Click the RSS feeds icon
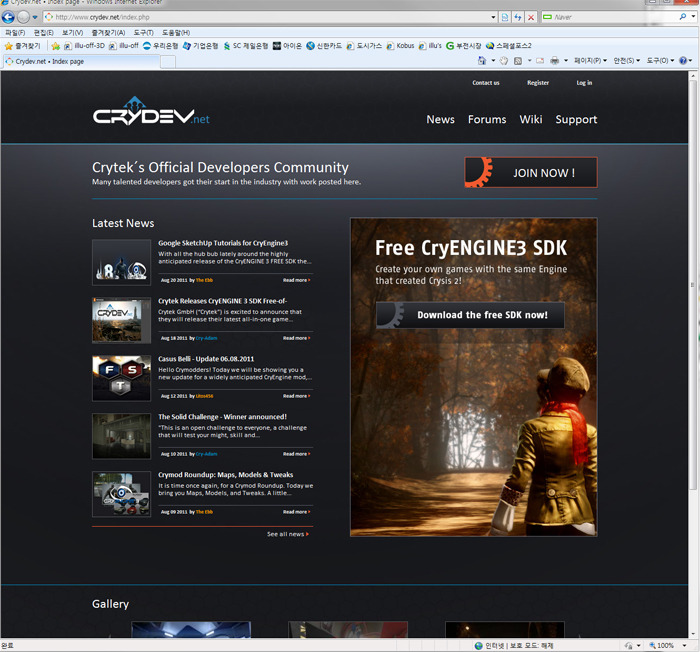Screen dimensions: 700x652 point(518,61)
